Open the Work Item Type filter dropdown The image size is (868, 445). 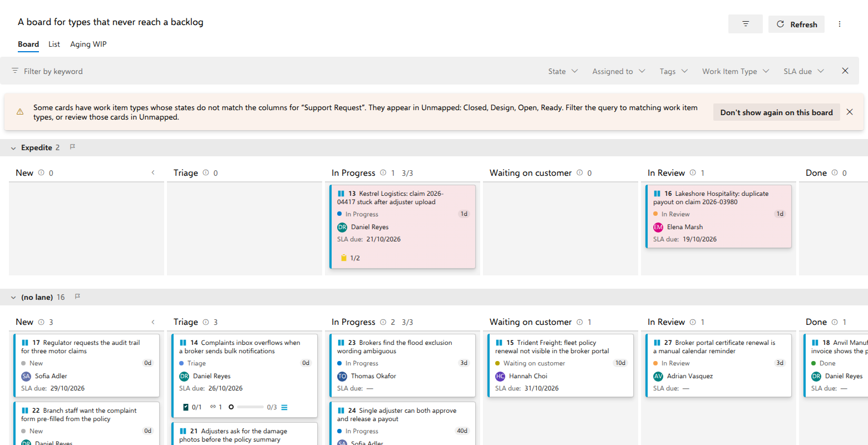736,71
